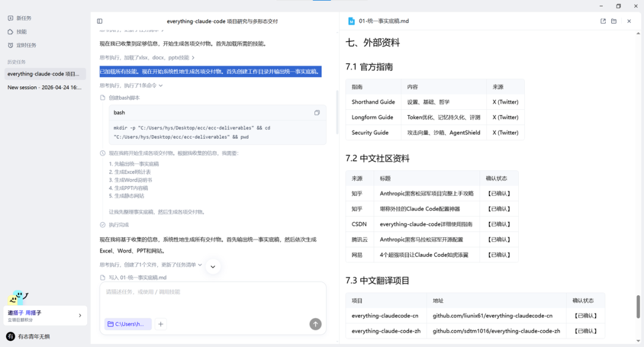
Task: Click the 7.3 中文翻译项目 heading
Action: coord(377,281)
